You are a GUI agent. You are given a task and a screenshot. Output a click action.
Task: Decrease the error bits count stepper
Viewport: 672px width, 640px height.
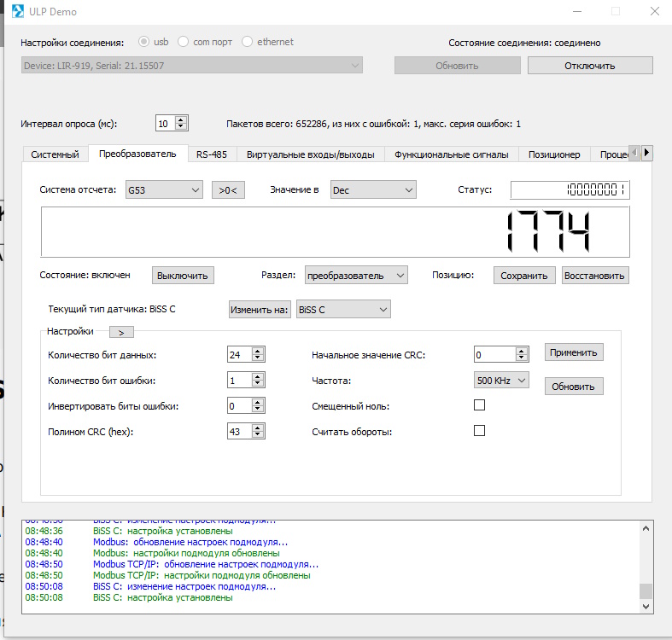[259, 384]
